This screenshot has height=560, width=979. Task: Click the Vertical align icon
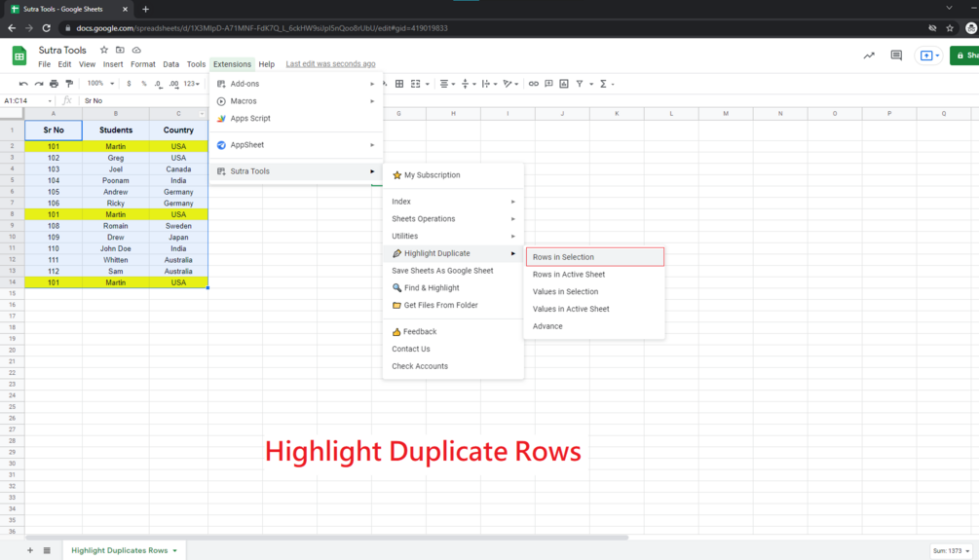tap(466, 84)
